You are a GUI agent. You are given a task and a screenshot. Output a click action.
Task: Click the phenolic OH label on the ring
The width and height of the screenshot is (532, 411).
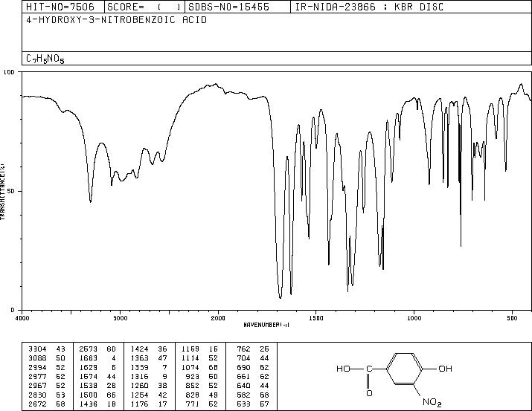[445, 369]
